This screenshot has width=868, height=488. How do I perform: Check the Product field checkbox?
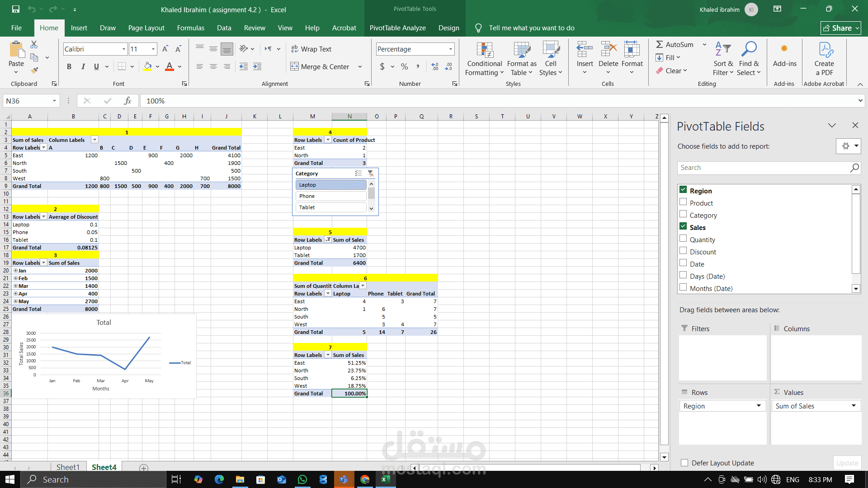pyautogui.click(x=683, y=202)
